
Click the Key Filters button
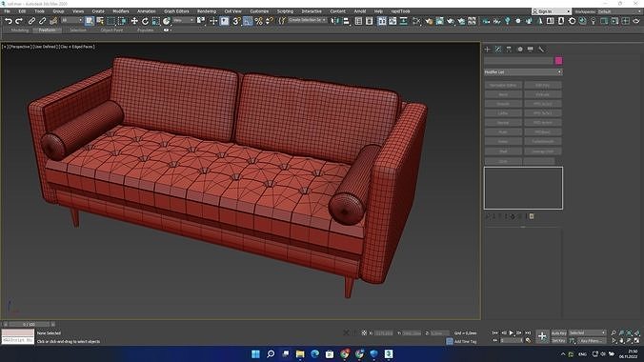click(x=591, y=341)
